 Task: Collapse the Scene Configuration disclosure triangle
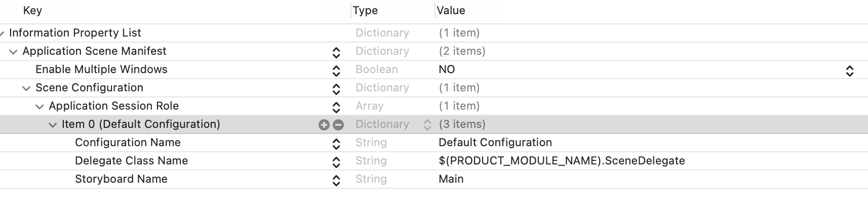tap(27, 88)
